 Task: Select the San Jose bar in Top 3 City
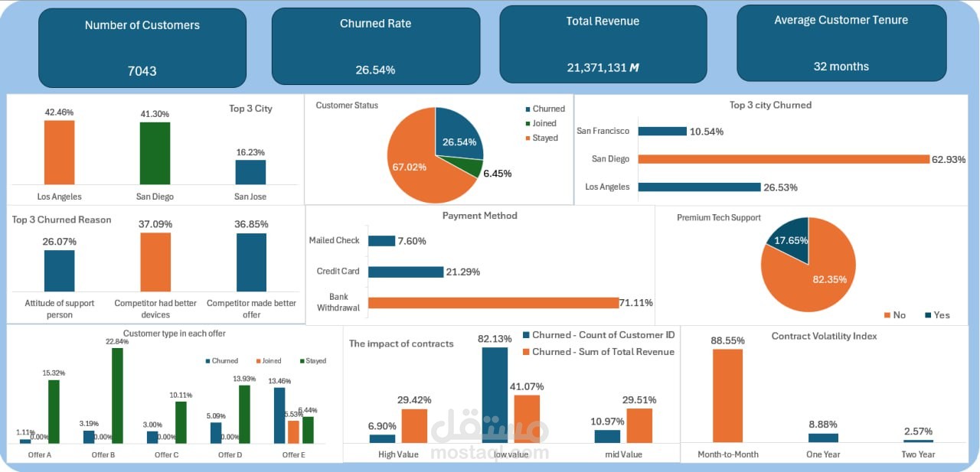[250, 172]
